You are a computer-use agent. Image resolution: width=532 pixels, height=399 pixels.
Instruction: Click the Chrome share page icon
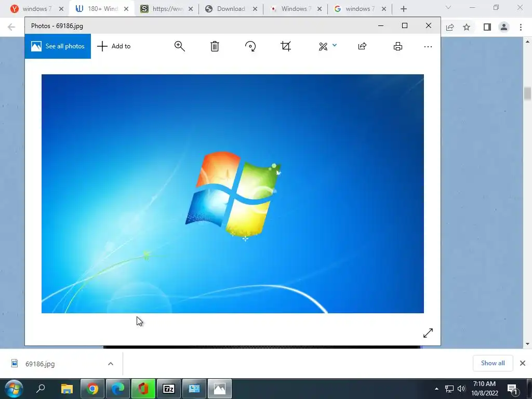[x=450, y=27]
